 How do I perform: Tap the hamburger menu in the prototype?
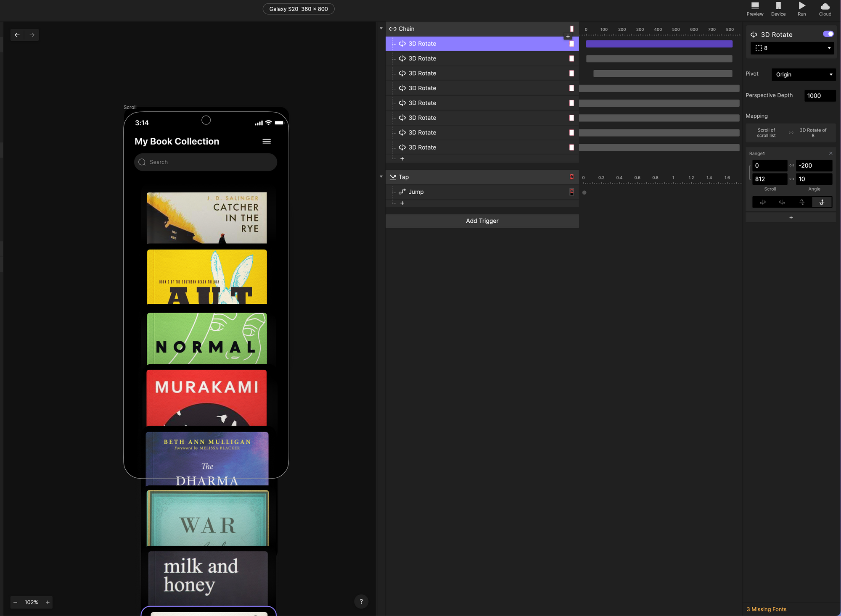click(x=267, y=141)
